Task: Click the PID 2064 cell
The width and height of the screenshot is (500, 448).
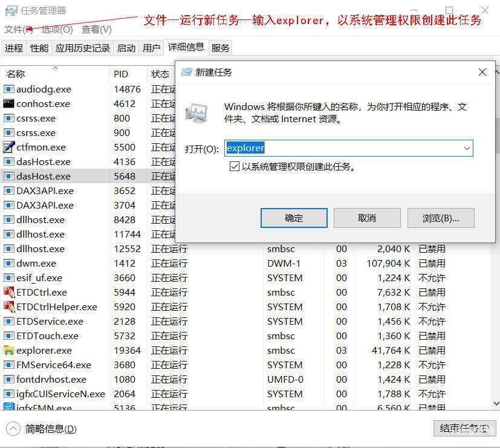Action: coord(125,394)
